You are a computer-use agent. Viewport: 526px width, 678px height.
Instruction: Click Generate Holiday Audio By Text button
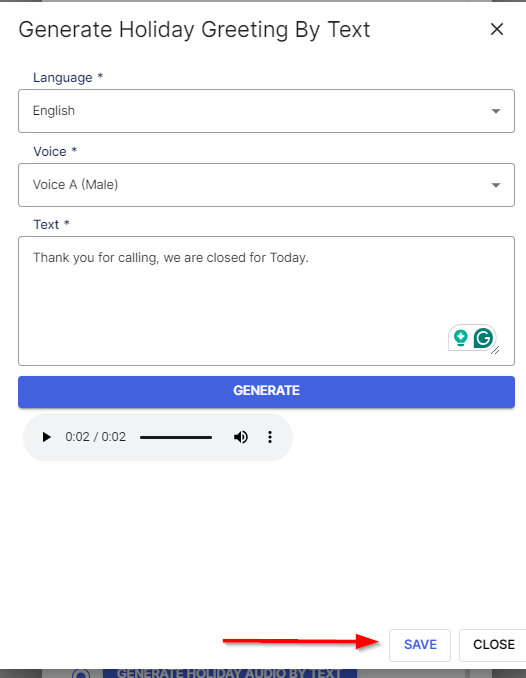230,673
